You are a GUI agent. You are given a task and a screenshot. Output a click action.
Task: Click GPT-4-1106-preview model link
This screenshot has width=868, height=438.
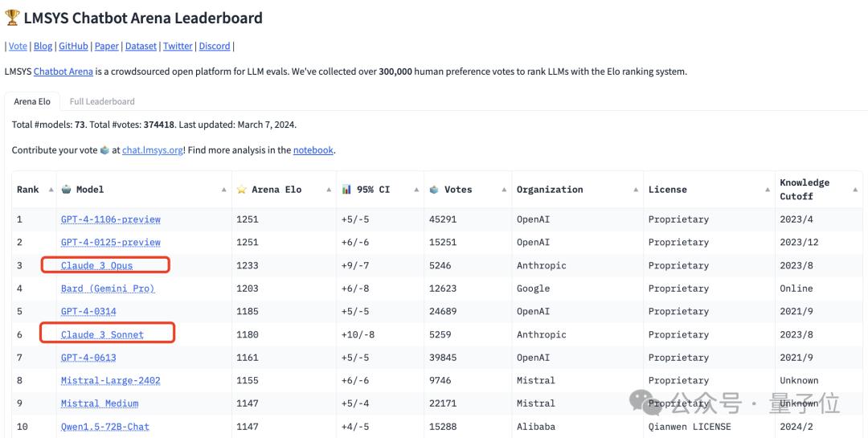pos(111,219)
